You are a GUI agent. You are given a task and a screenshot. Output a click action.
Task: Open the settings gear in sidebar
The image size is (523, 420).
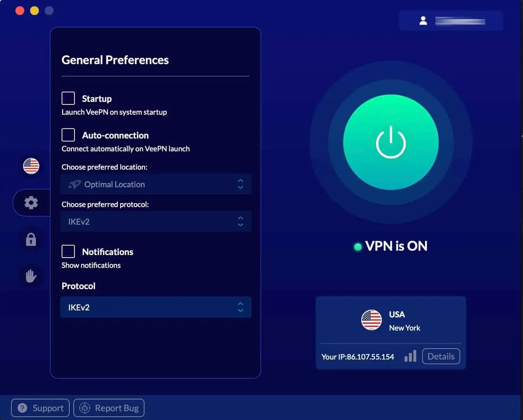[x=31, y=202]
